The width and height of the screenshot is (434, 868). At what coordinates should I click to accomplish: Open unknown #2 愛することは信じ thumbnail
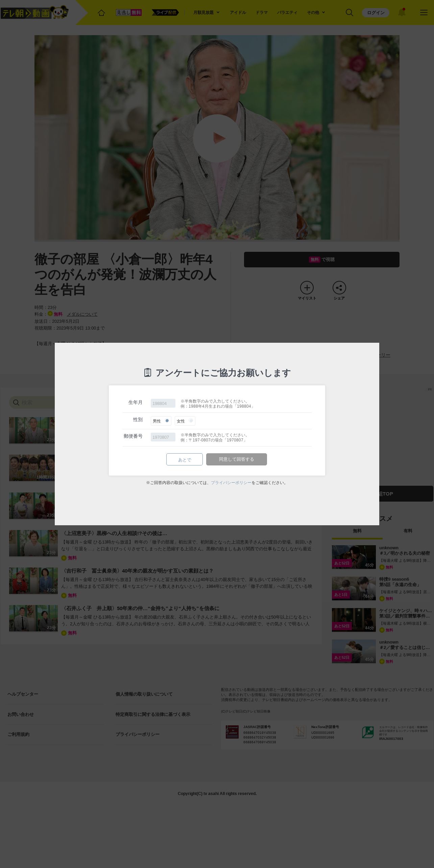point(354,651)
